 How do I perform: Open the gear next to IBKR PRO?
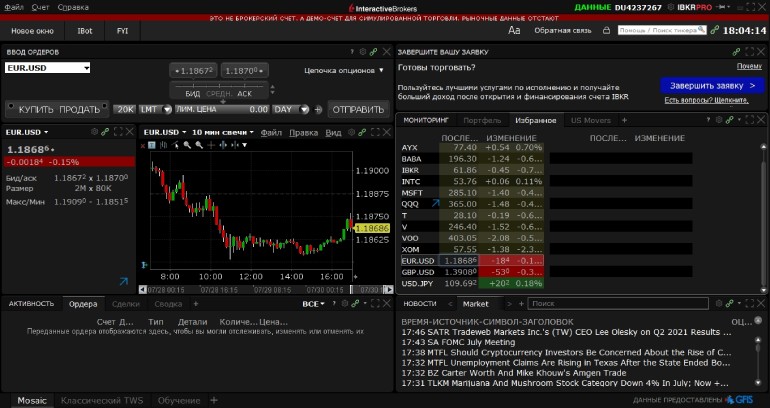click(671, 7)
